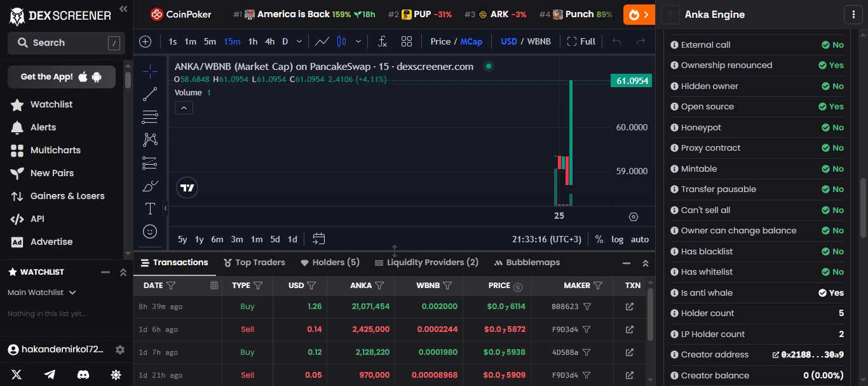Collapse the watchlist panel chevrons
The image size is (868, 386).
pos(123,272)
